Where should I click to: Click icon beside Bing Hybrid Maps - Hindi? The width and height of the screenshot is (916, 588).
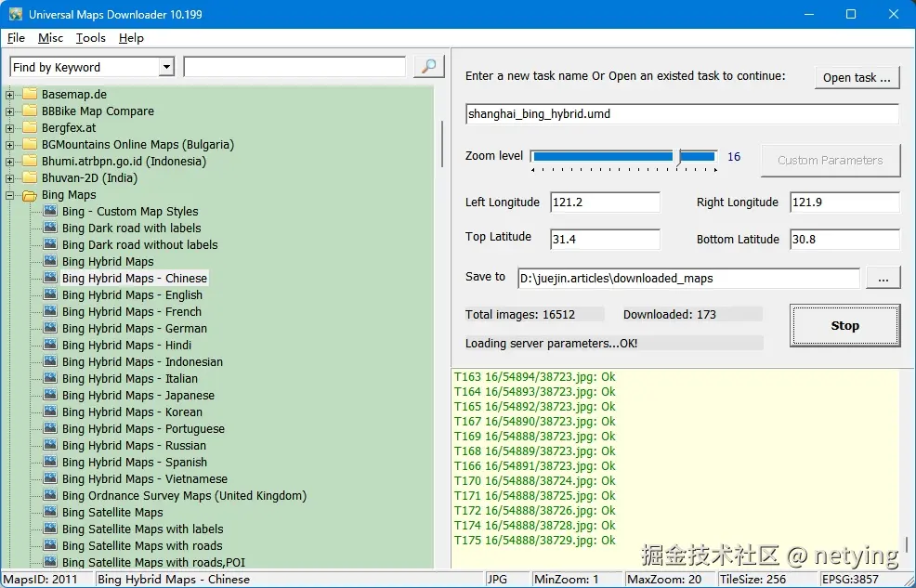coord(50,345)
